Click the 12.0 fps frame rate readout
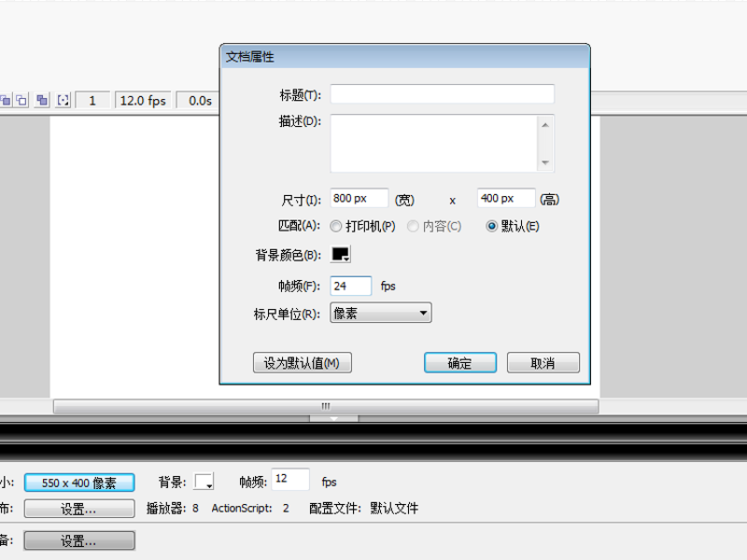747x560 pixels. (143, 101)
